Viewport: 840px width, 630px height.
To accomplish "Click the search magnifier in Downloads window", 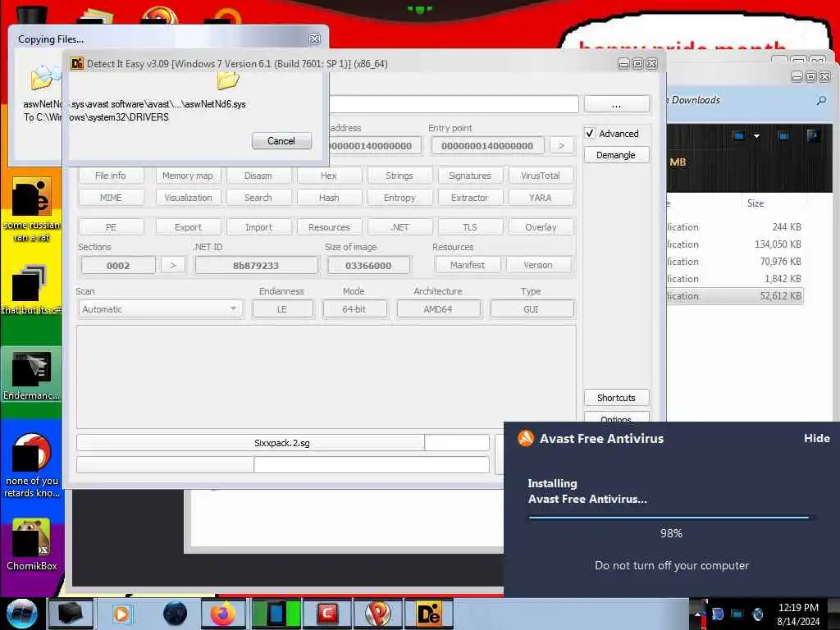I will tap(820, 100).
